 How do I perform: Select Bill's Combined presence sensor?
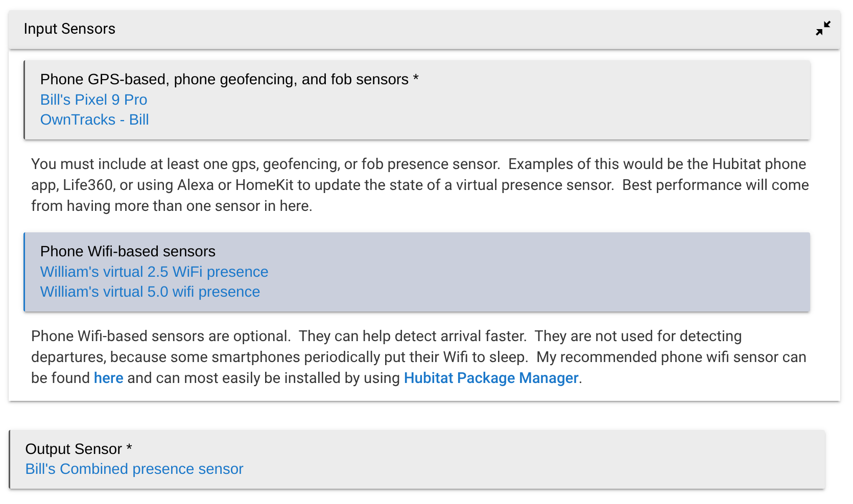134,469
